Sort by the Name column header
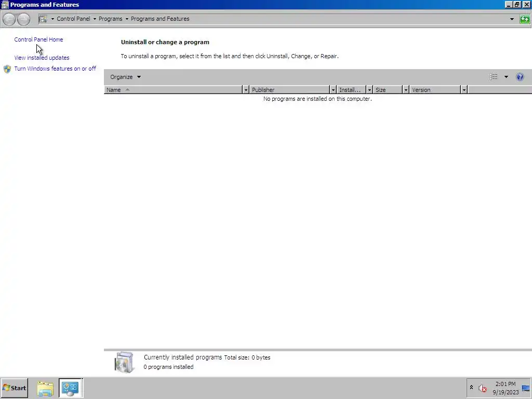 point(173,90)
